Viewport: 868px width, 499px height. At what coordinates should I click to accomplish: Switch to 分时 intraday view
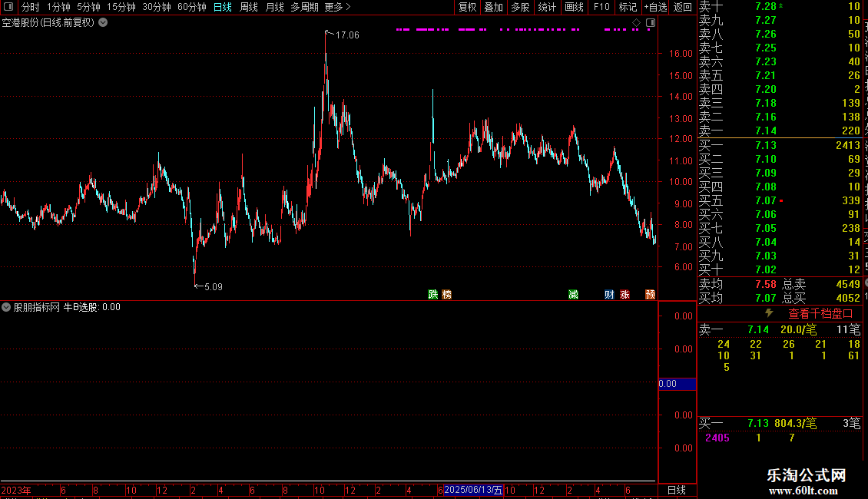pos(31,7)
